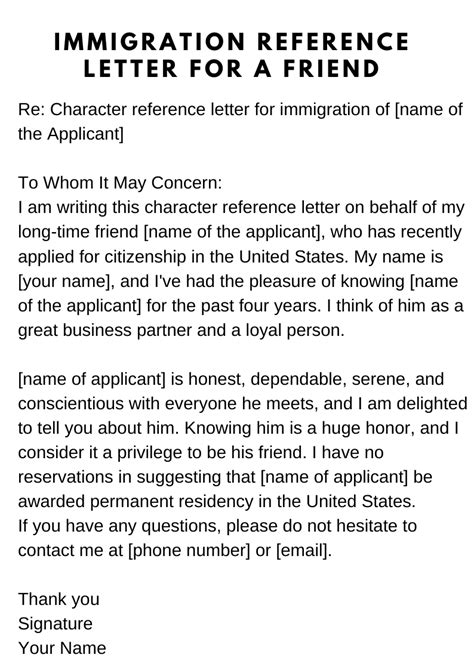Viewport: 474px width, 670px height.
Task: Click the 'Signature' line
Action: click(55, 624)
